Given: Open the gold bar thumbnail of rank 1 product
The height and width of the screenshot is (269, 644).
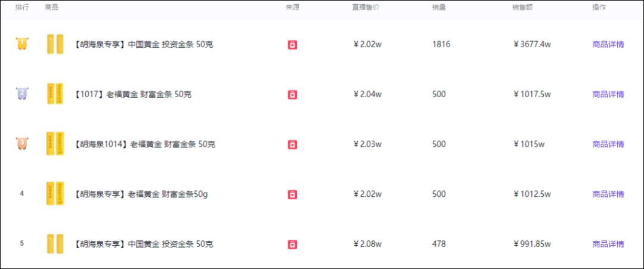Looking at the screenshot, I should coord(55,45).
